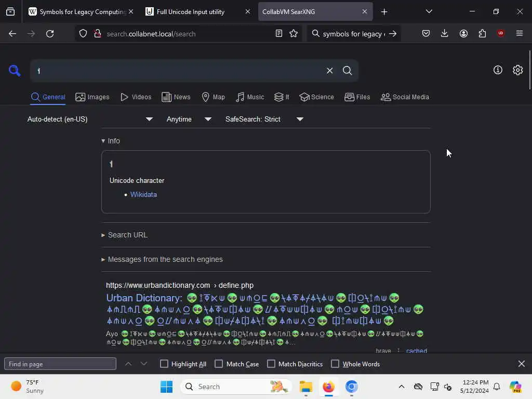Viewport: 532px width, 399px height.
Task: Click the page vertical scrollbar
Action: [529, 70]
